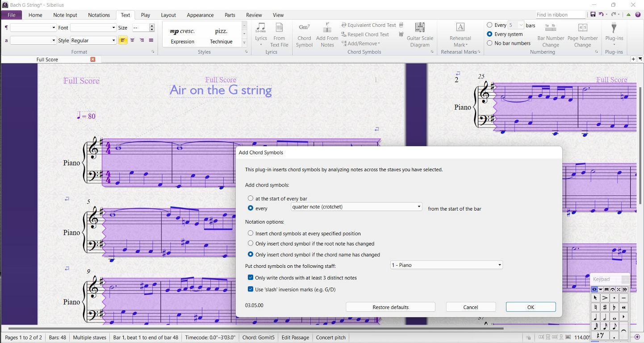Select the accent mark on Keypad
Viewport: 644px width, 343px height.
point(605,298)
